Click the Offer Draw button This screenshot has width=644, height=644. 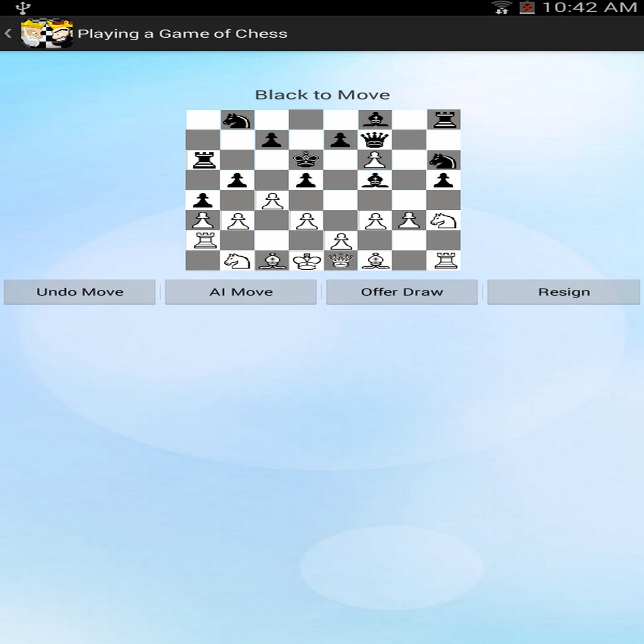[x=402, y=292]
